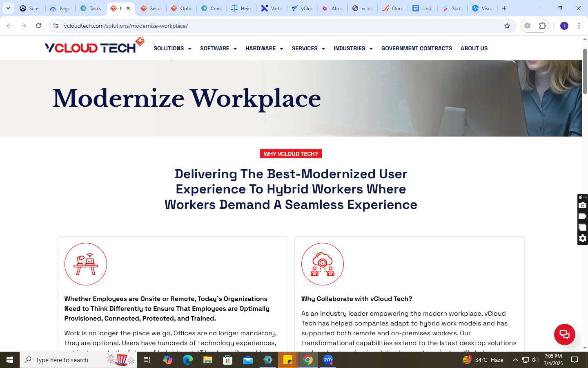Click the desk workspace icon in the left card
This screenshot has height=368, width=588.
tap(86, 264)
